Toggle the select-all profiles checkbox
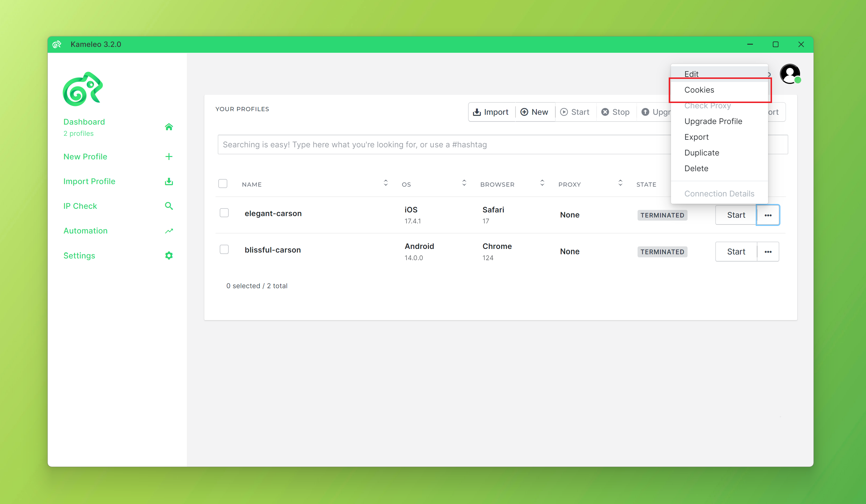Image resolution: width=866 pixels, height=504 pixels. pos(223,184)
